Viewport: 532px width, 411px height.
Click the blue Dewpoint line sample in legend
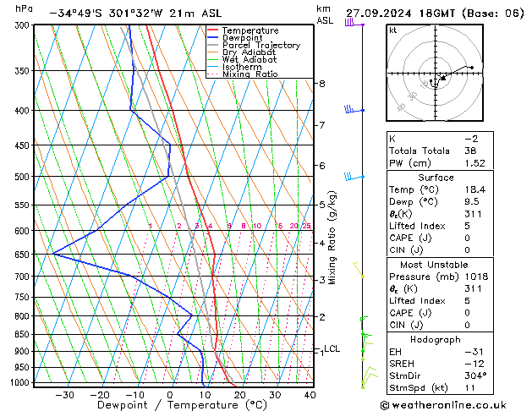click(212, 38)
